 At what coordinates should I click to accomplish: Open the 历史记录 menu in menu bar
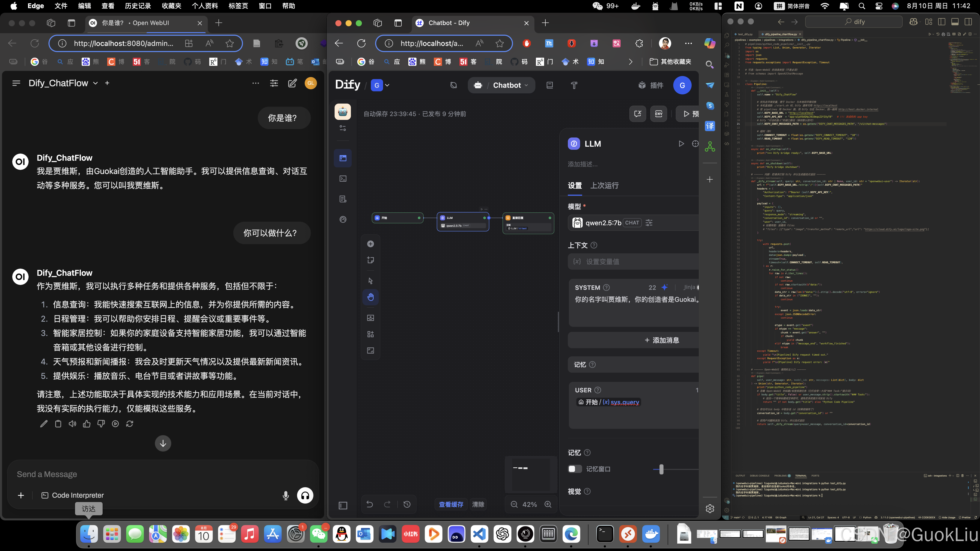tap(138, 6)
